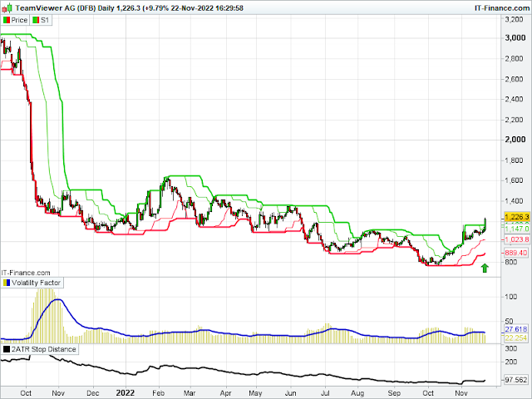Viewport: 532px width, 399px height.
Task: Open the 2ATR Stop Distance panel label
Action: 43,349
